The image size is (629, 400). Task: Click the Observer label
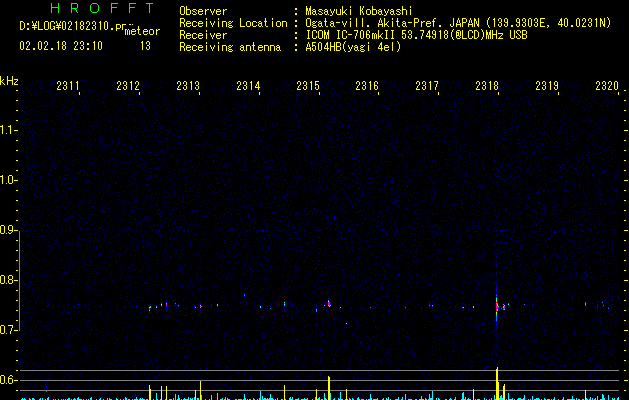tap(203, 11)
